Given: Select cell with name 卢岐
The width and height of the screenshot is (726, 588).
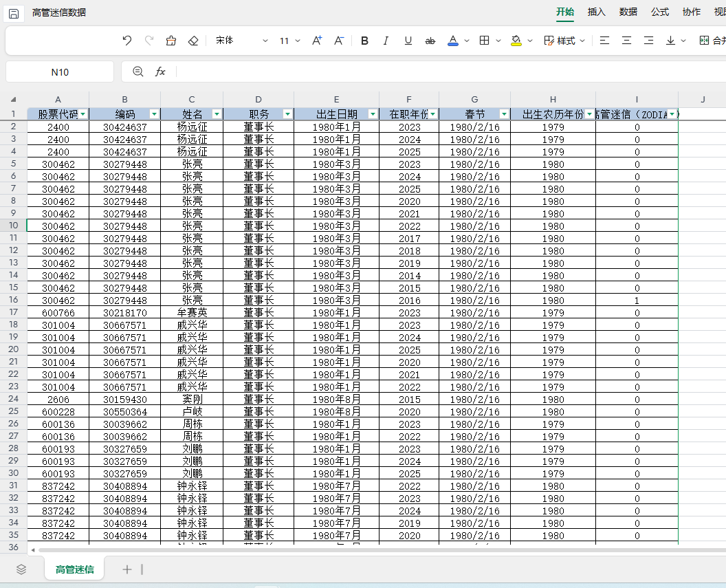Looking at the screenshot, I should pyautogui.click(x=192, y=411).
